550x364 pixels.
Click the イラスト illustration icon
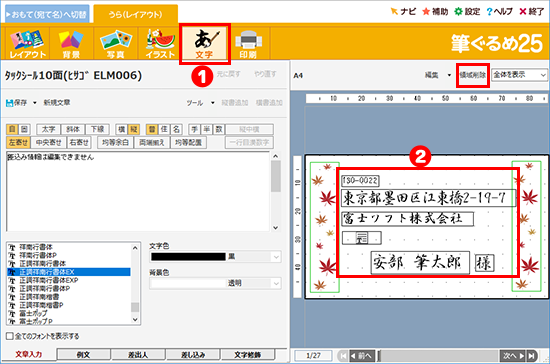point(160,43)
